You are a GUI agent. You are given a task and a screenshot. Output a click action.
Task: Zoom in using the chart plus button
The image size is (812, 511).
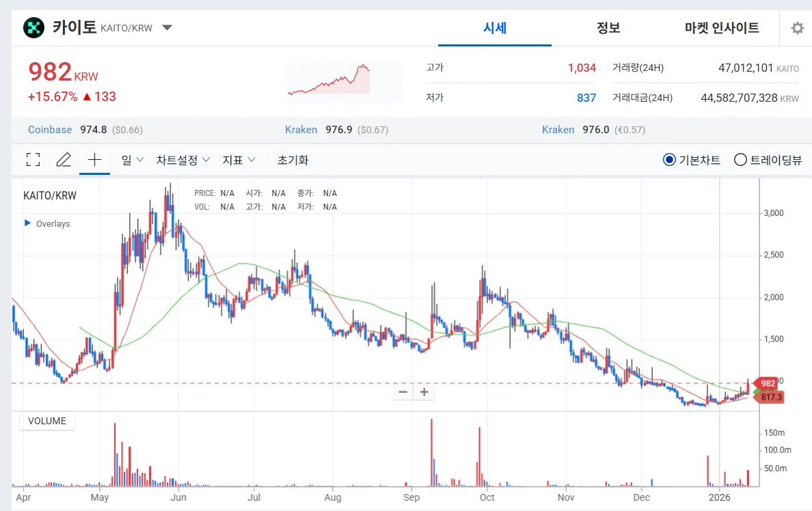[x=424, y=391]
